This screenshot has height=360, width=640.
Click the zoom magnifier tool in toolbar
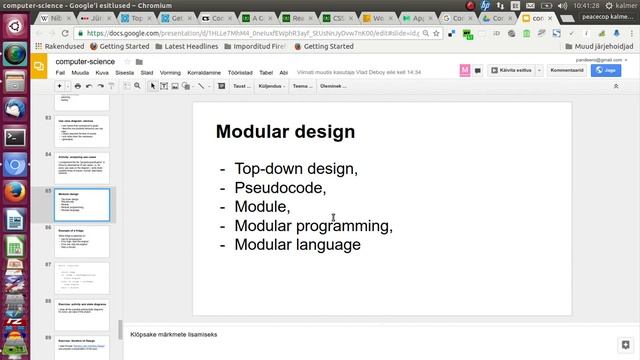click(138, 86)
